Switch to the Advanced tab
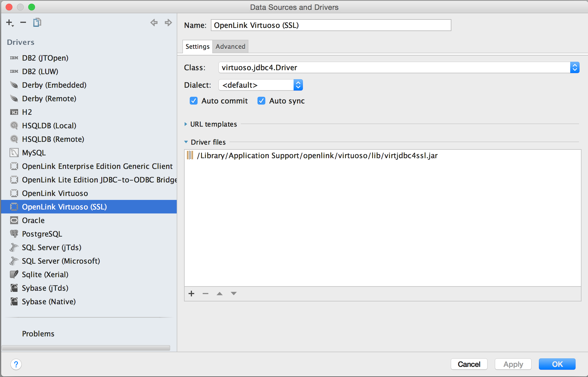588x377 pixels. point(230,47)
